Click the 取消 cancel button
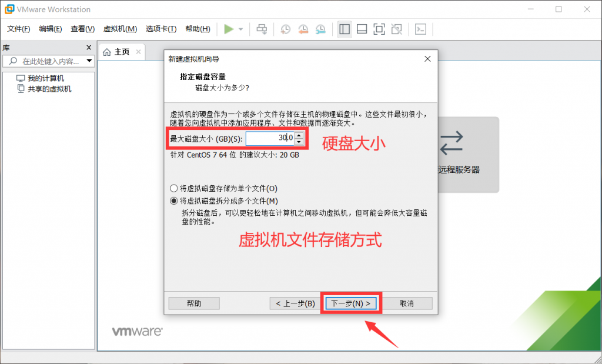 407,303
